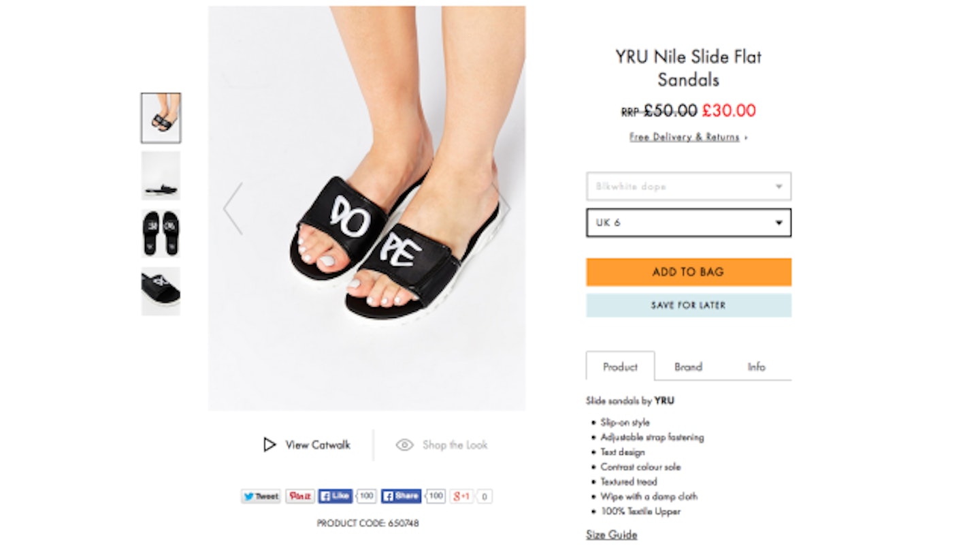Select the Product tab
Image resolution: width=980 pixels, height=551 pixels.
[x=620, y=366]
